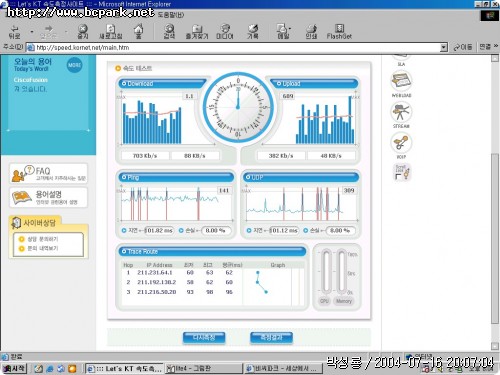Click the MORE button beside Today's Word
The width and height of the screenshot is (500, 375).
pyautogui.click(x=74, y=65)
